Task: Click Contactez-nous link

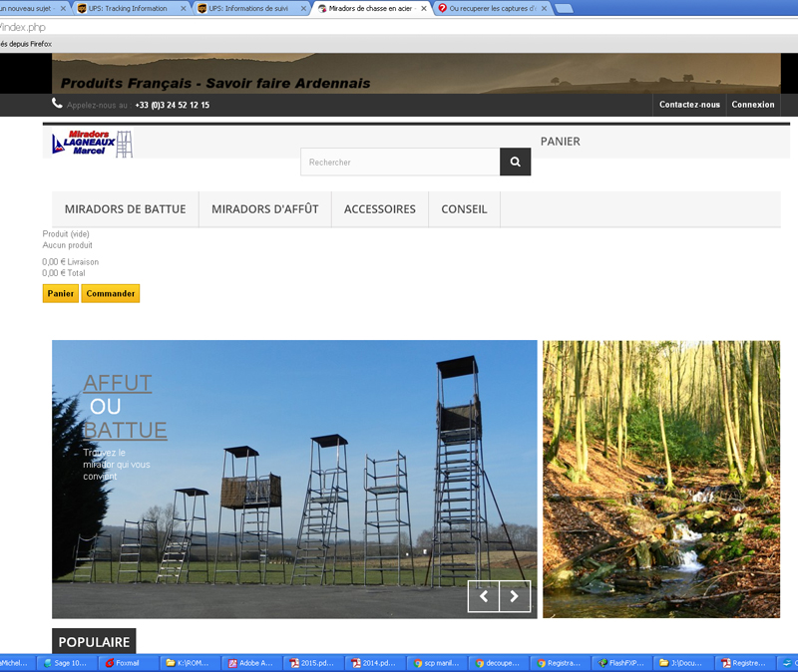Action: (689, 105)
